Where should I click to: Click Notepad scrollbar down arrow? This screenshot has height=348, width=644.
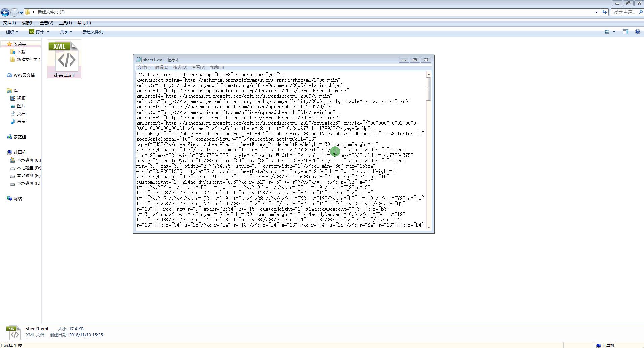[429, 227]
